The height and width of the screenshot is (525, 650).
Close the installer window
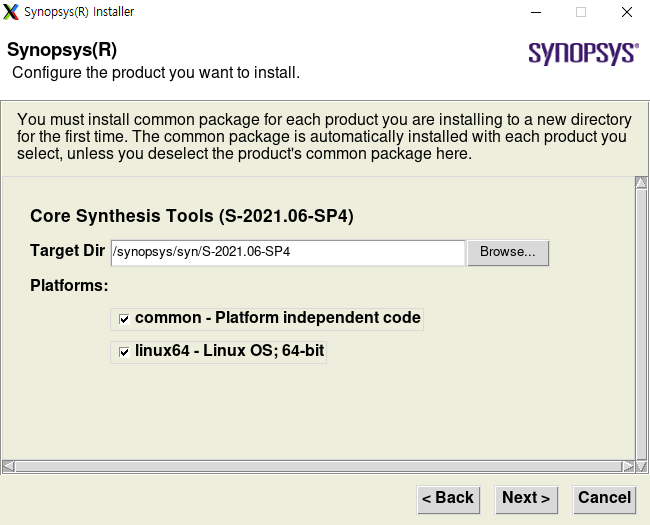(x=627, y=12)
